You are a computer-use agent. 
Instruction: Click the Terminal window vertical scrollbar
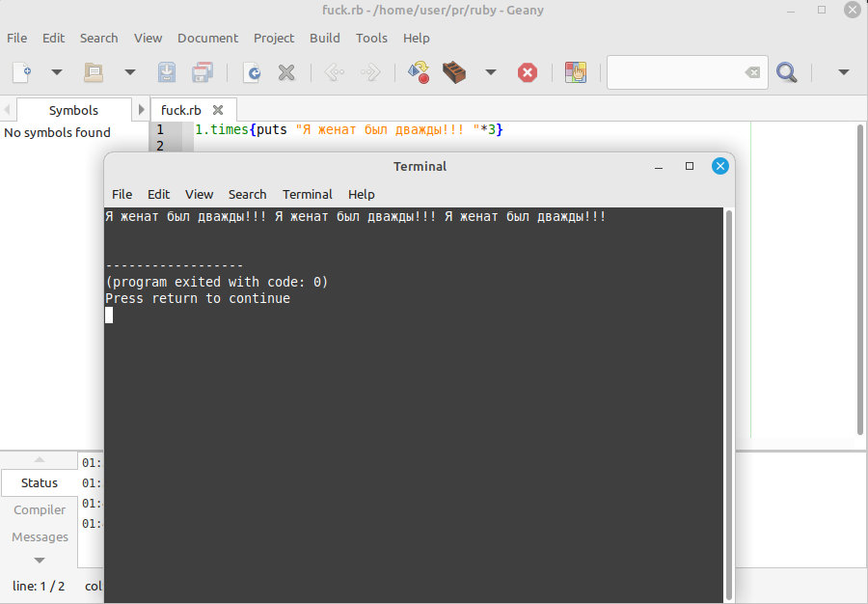[x=729, y=405]
